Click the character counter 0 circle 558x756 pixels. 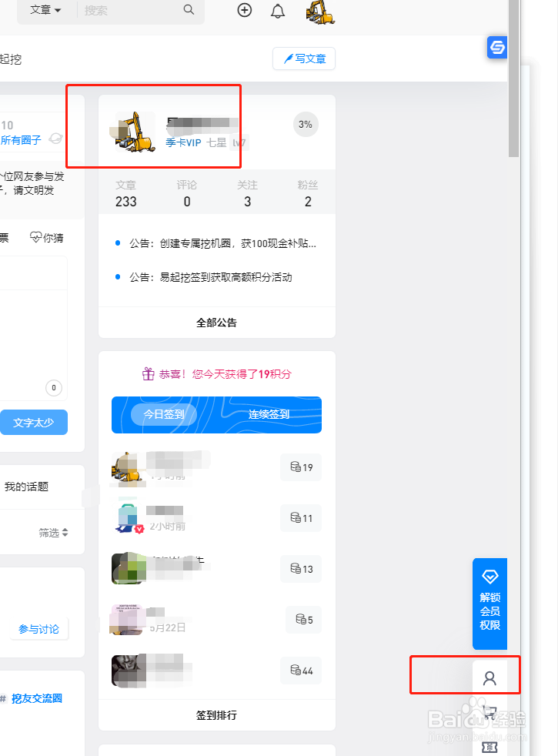coord(53,388)
